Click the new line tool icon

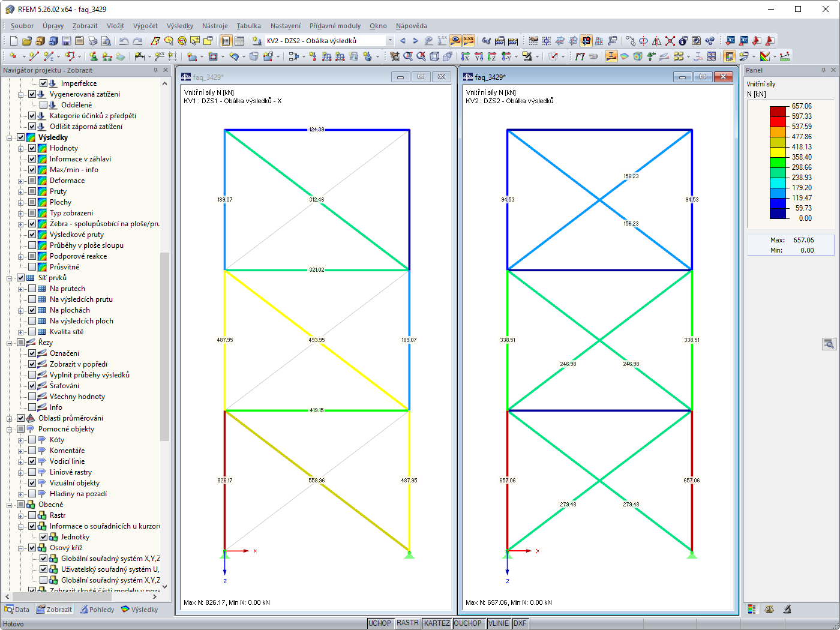pos(34,56)
